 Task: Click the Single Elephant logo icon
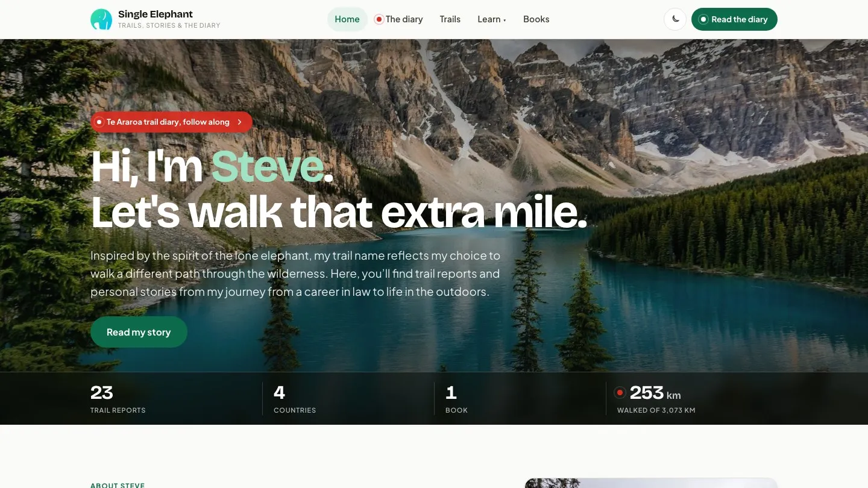pos(101,19)
